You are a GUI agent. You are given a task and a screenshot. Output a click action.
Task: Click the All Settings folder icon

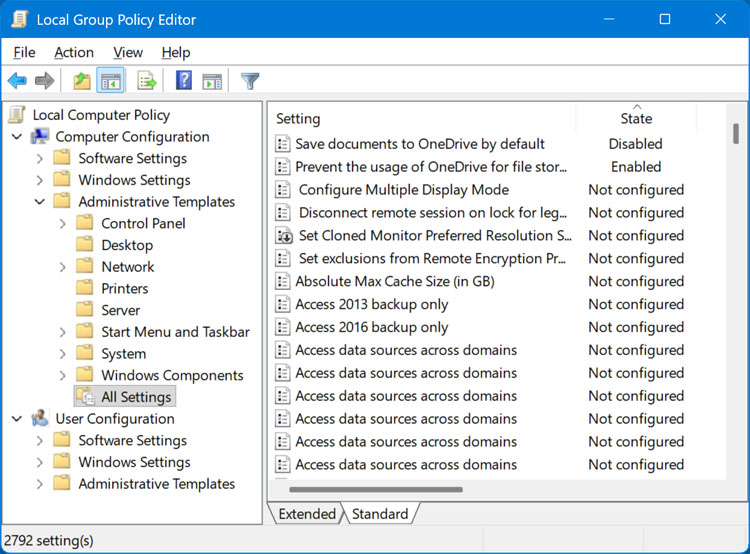[85, 396]
